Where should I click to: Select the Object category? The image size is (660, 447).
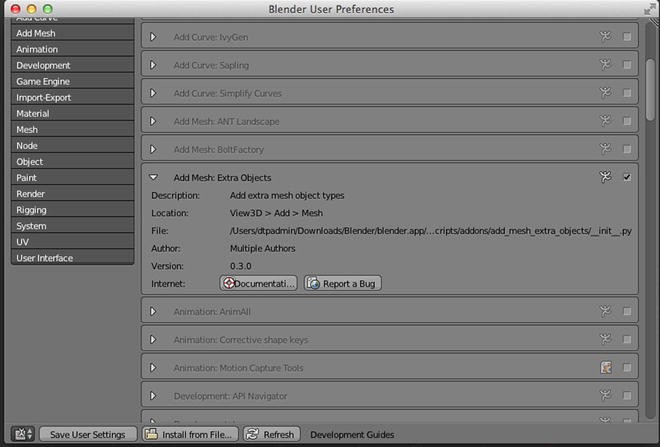tap(72, 161)
